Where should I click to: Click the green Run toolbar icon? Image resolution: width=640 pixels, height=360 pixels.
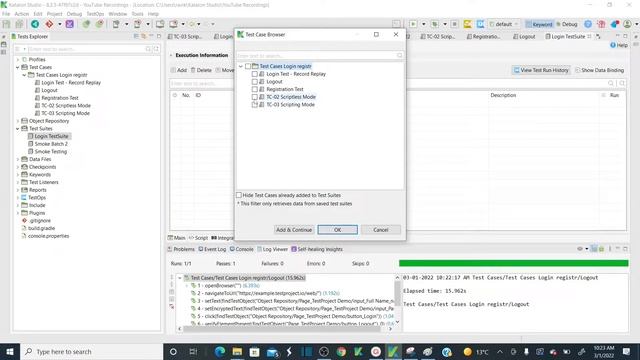[x=413, y=24]
